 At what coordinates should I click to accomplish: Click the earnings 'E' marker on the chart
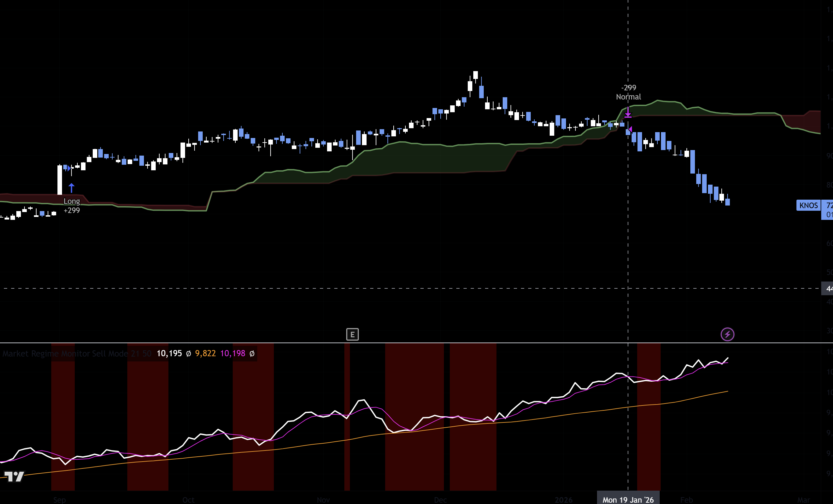(x=352, y=334)
